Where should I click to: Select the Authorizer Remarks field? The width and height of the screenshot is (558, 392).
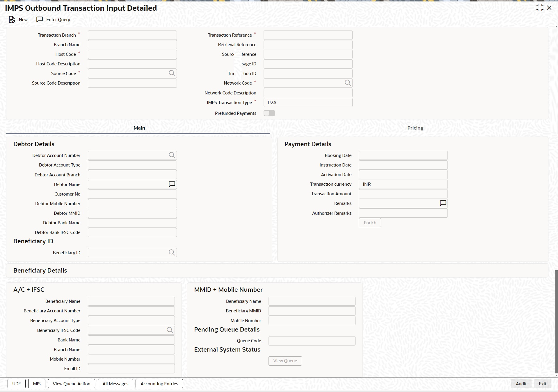tap(403, 213)
